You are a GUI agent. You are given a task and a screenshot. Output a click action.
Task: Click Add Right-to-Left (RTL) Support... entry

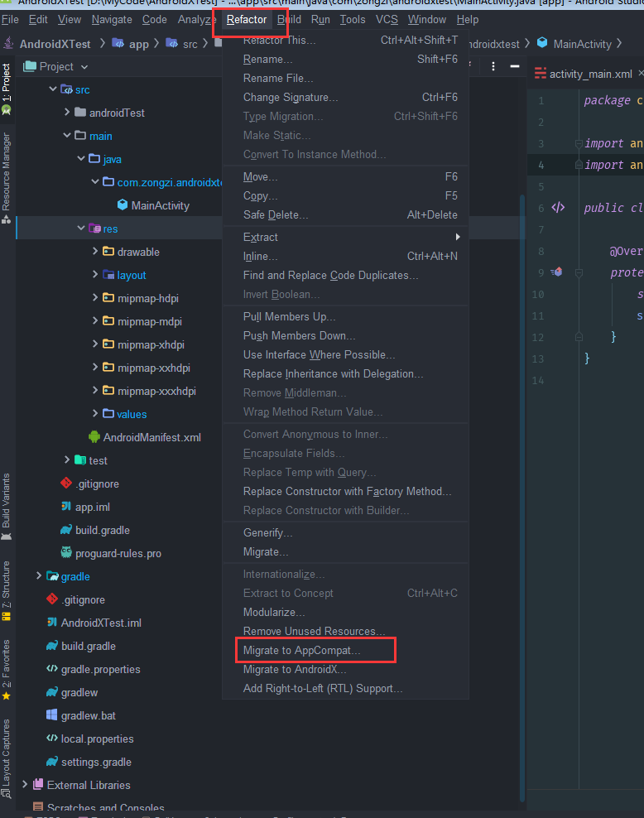(346, 689)
